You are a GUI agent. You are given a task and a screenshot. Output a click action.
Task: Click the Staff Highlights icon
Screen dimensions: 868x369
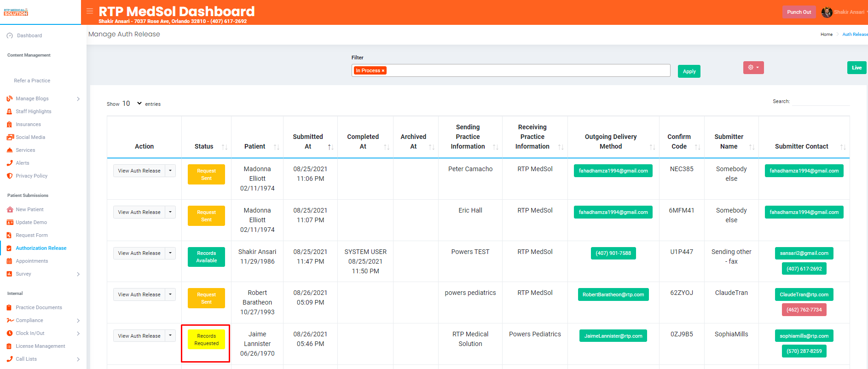(x=10, y=111)
